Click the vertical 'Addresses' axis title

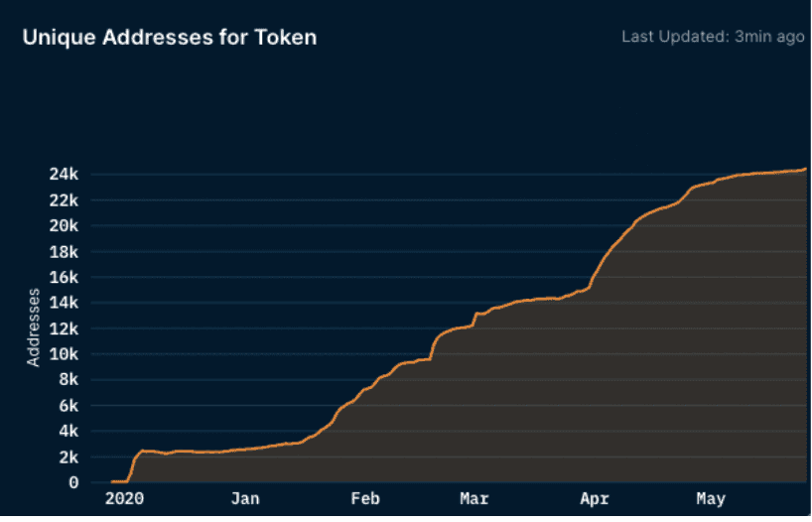[x=33, y=327]
